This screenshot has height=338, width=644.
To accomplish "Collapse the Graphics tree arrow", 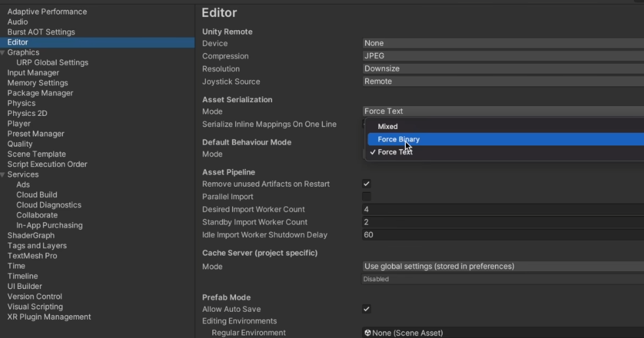I will click(3, 52).
